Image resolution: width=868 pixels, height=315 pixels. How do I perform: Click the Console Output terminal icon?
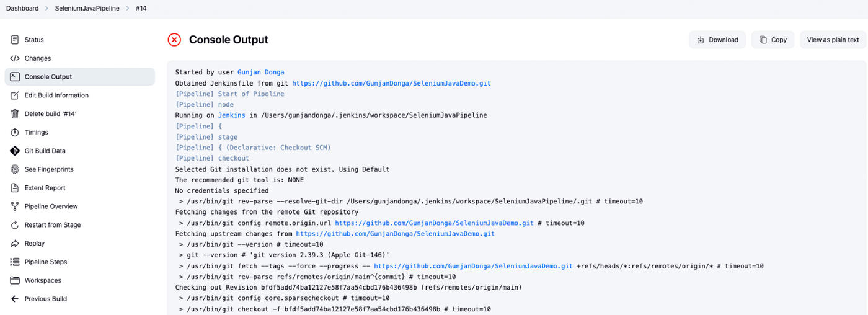click(x=15, y=77)
